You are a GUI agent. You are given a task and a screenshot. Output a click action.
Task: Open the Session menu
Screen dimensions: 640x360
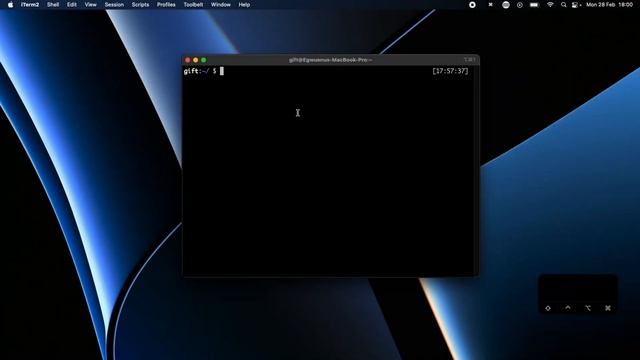[x=114, y=5]
